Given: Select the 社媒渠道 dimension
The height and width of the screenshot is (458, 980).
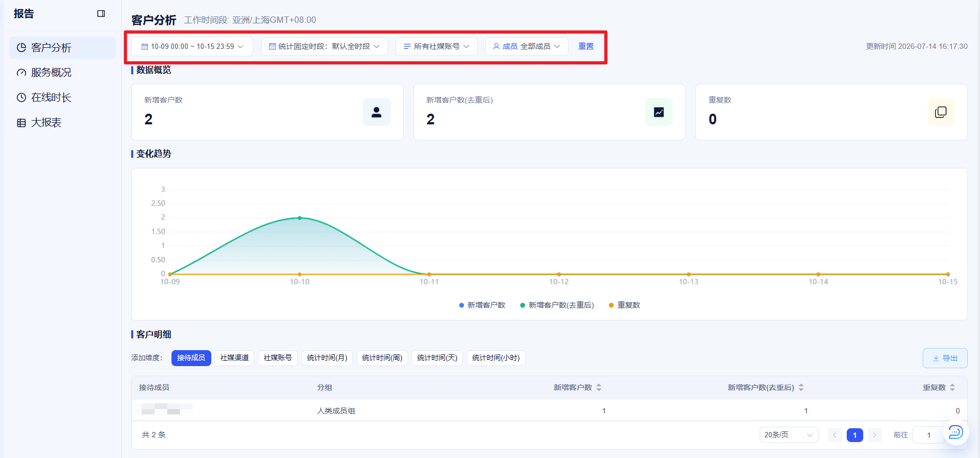Looking at the screenshot, I should click(235, 358).
